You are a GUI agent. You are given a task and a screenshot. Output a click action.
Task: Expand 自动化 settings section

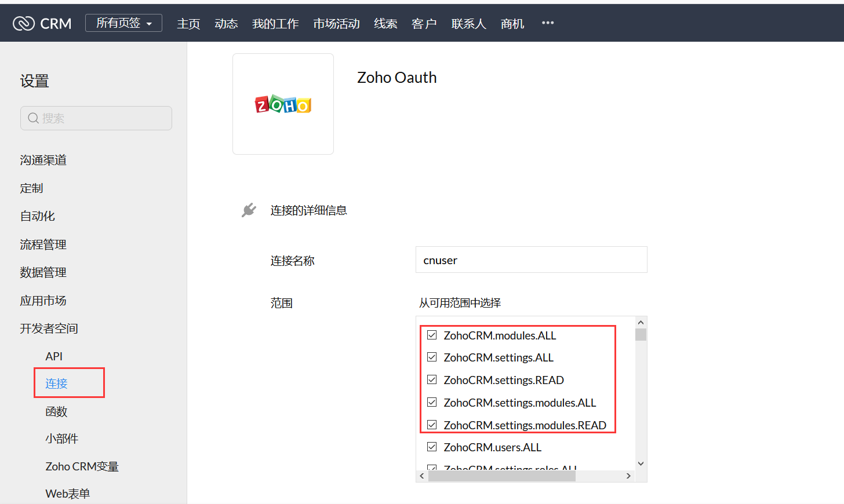pyautogui.click(x=38, y=216)
